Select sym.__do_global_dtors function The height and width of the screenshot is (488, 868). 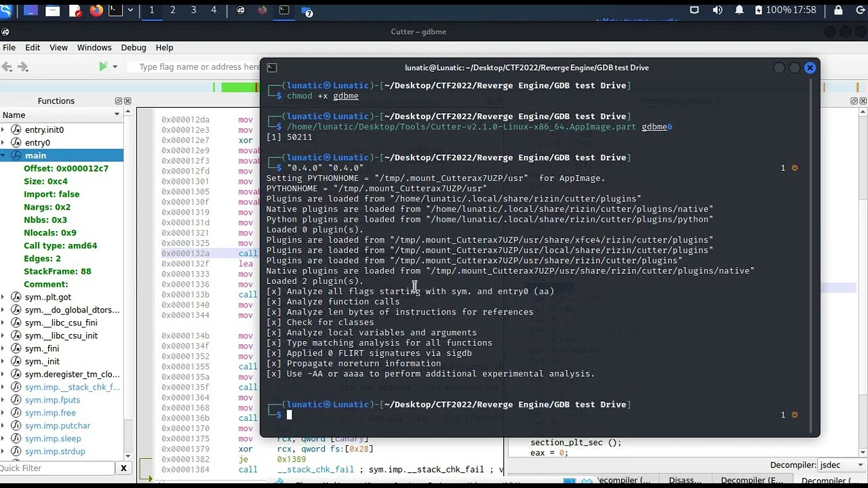coord(72,310)
